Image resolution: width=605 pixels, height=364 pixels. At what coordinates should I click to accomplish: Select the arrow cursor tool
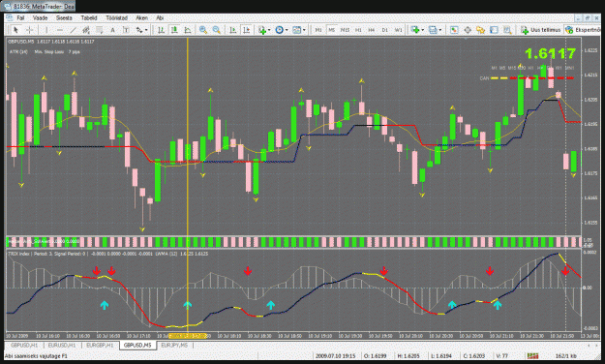(15, 30)
